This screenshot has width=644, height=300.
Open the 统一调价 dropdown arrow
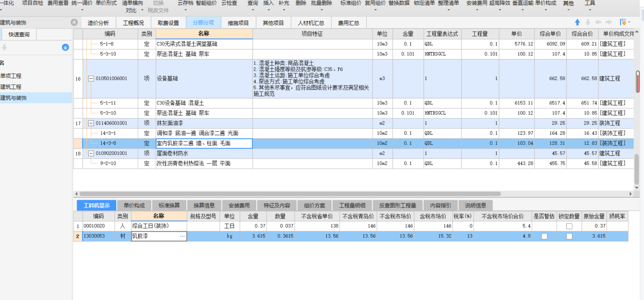pyautogui.click(x=82, y=10)
